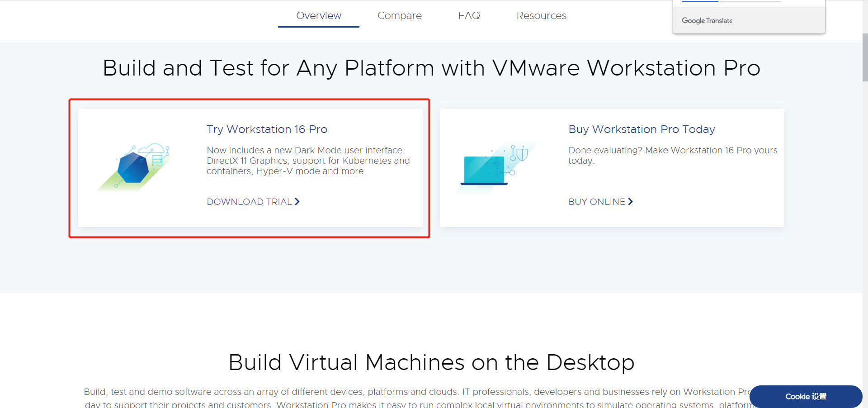The width and height of the screenshot is (868, 408).
Task: Click the chevron arrow after DOWNLOAD TRIAL
Action: click(x=297, y=202)
